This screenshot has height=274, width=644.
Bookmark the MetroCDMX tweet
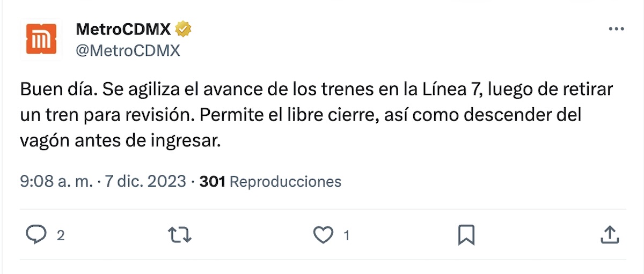pos(466,235)
